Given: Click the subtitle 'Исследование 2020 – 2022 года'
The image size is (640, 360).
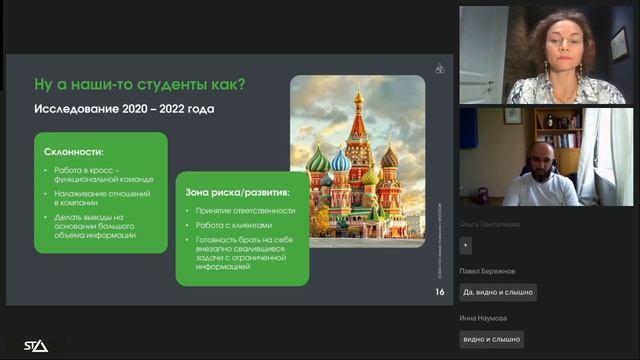Looking at the screenshot, I should (x=124, y=109).
